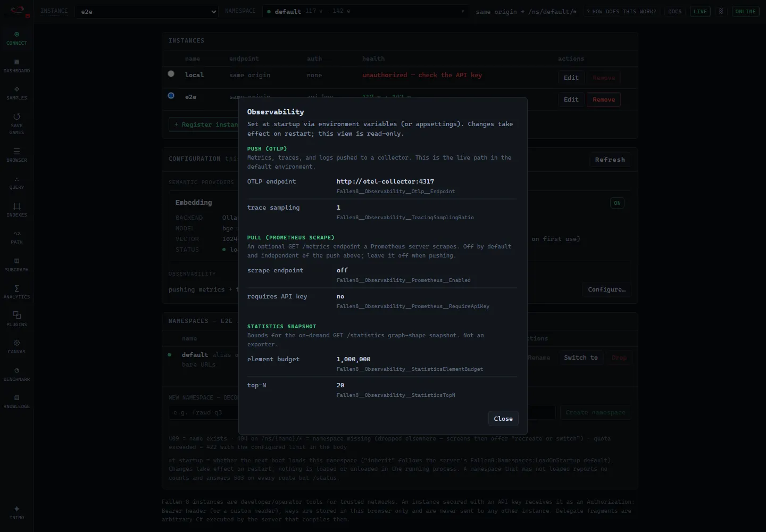Open Plugins in the sidebar
766x532 pixels.
[16, 320]
